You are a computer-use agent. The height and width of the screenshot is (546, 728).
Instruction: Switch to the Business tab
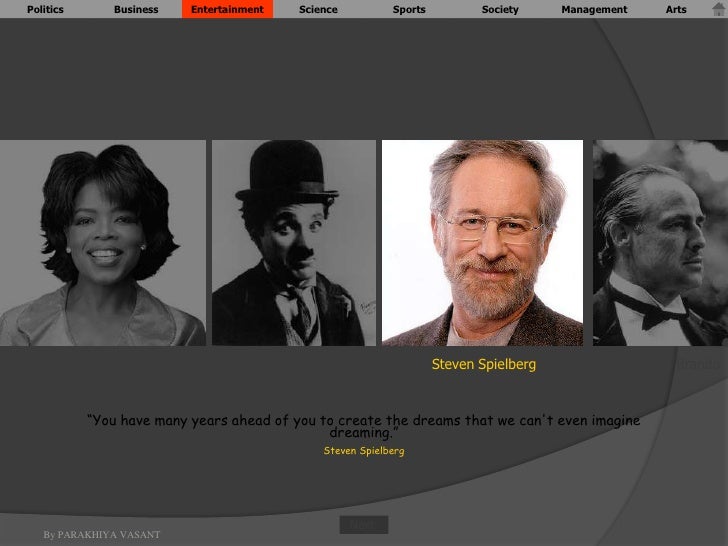tap(136, 9)
